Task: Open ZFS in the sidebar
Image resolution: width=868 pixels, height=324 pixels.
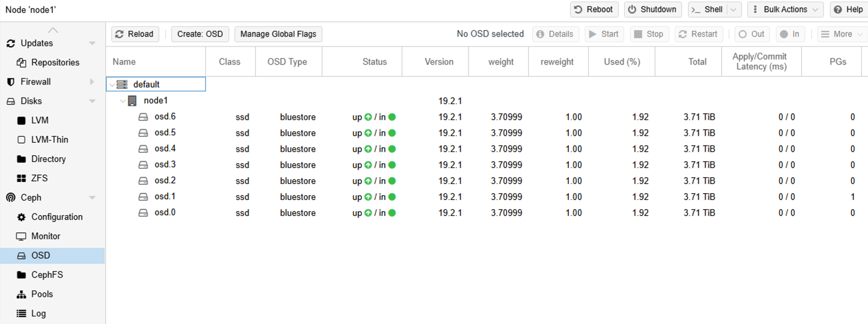Action: (39, 178)
